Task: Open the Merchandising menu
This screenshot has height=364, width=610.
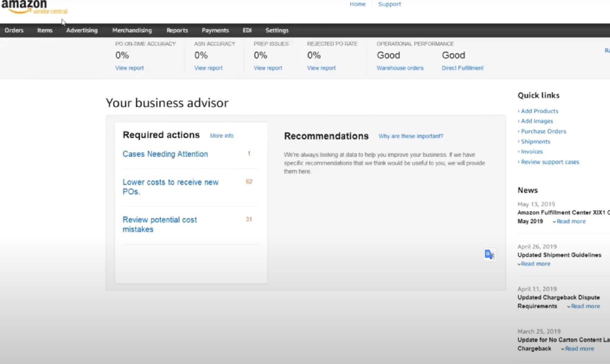Action: [x=132, y=30]
